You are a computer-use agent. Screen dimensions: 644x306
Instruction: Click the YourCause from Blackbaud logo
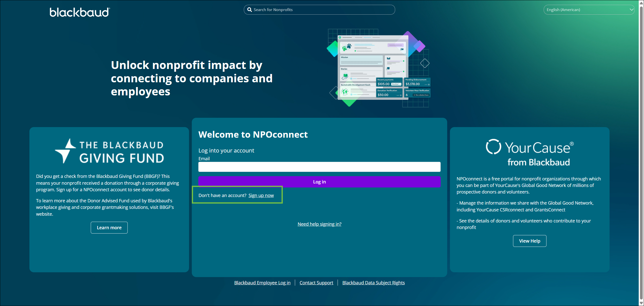[530, 153]
